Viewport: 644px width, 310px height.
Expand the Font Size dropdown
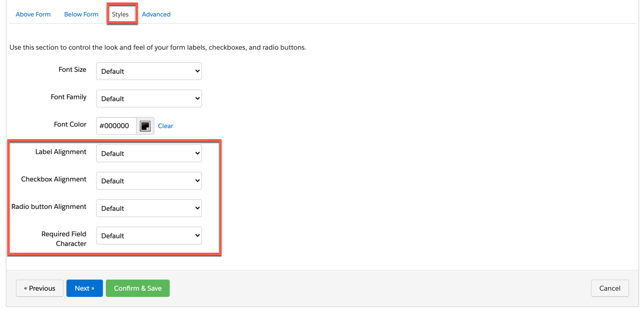pyautogui.click(x=149, y=71)
